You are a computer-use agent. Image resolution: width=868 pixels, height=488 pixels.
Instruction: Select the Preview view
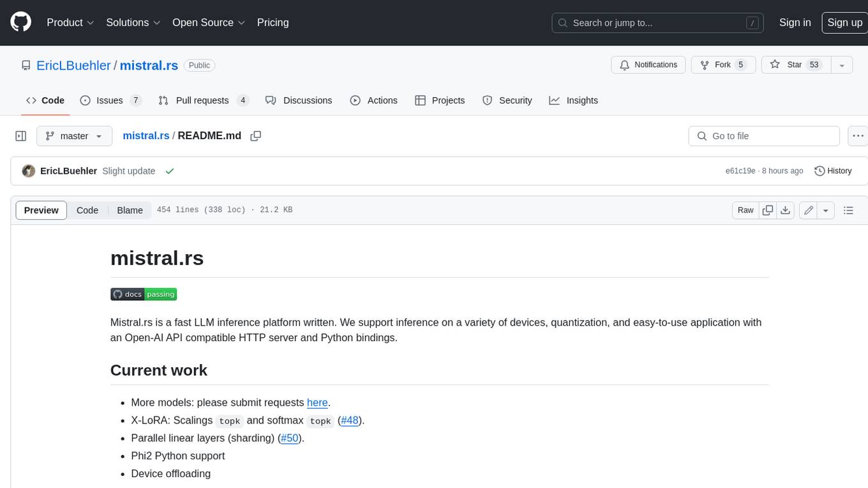(x=41, y=210)
